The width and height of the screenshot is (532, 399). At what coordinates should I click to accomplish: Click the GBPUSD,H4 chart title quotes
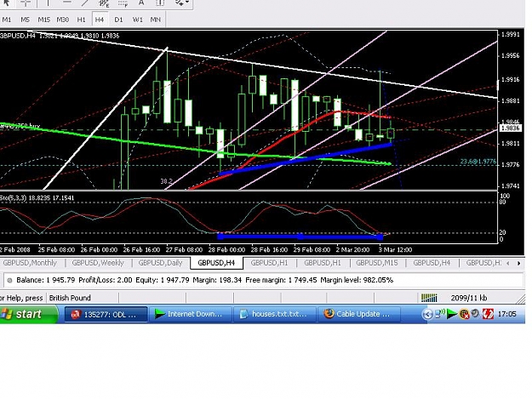tap(60, 36)
